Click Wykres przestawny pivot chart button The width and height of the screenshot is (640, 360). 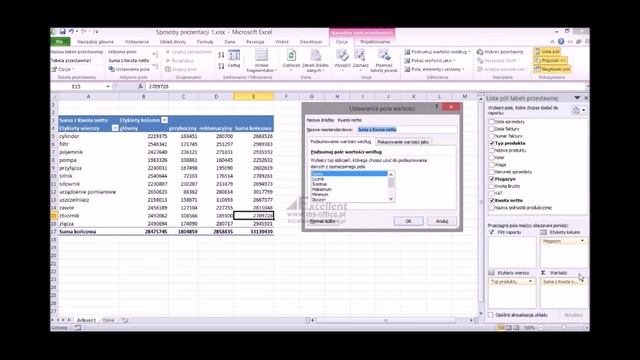tap(500, 52)
